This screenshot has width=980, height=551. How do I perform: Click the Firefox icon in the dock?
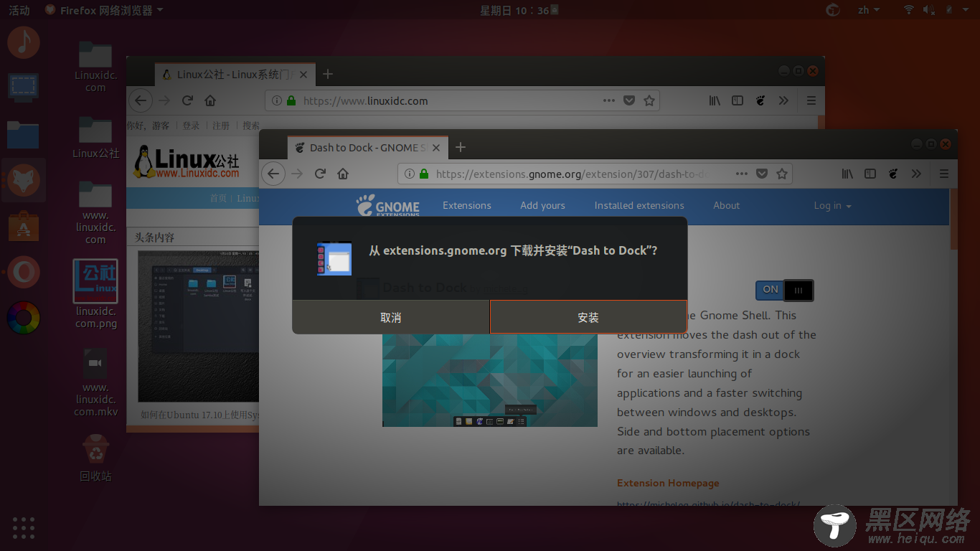(x=24, y=180)
